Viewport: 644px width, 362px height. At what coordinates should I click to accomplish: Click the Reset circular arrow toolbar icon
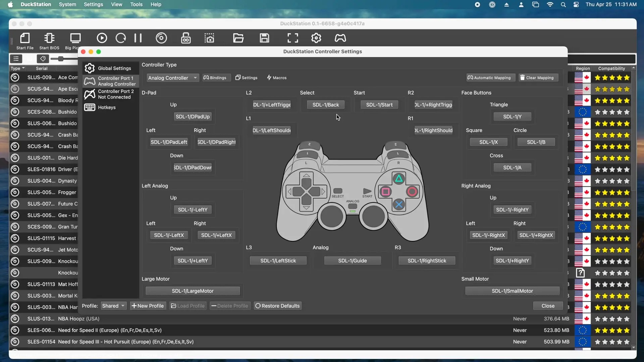coord(121,38)
